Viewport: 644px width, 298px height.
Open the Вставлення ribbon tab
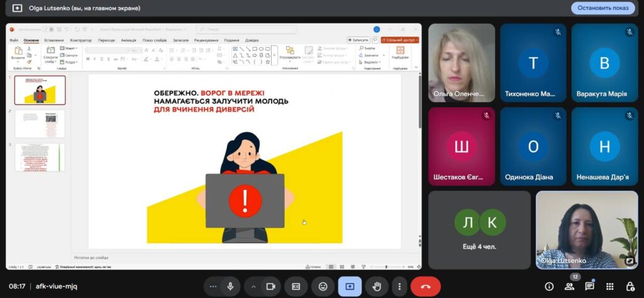coord(54,40)
